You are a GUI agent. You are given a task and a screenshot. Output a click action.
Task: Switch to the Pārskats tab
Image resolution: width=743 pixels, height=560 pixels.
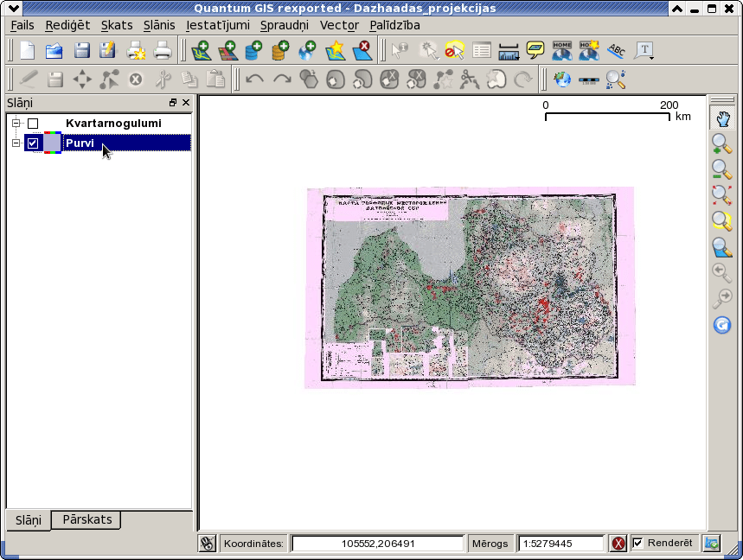point(87,519)
